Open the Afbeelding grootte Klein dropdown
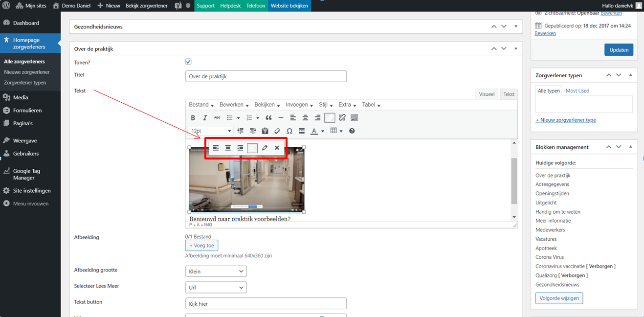The height and width of the screenshot is (317, 644). click(216, 272)
